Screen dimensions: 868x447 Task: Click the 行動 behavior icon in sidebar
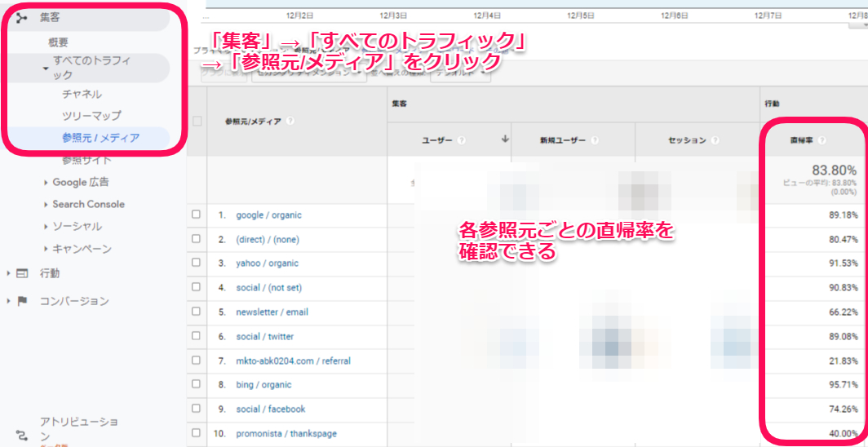[x=22, y=273]
